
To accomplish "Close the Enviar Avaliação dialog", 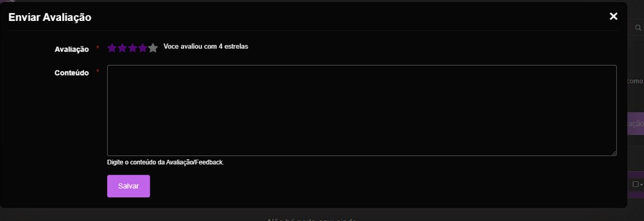I will click(x=613, y=17).
